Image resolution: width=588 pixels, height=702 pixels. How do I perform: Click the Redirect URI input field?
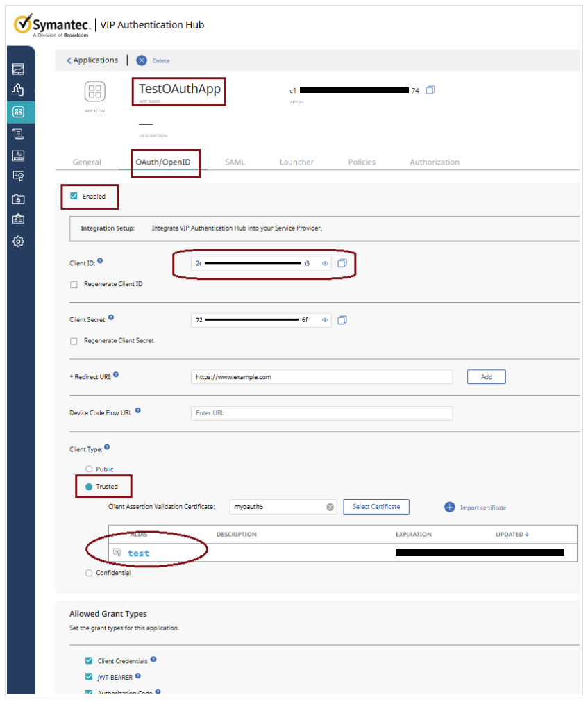pos(321,377)
